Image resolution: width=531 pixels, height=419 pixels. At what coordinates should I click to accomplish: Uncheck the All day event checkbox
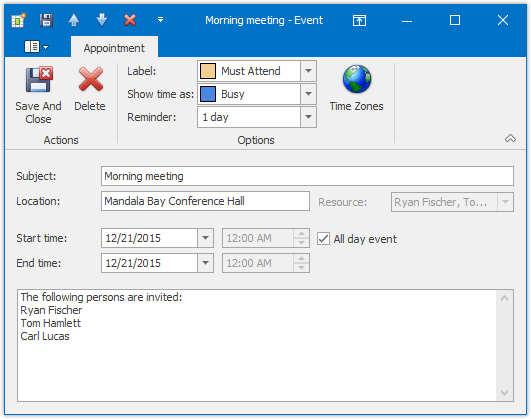pos(323,239)
